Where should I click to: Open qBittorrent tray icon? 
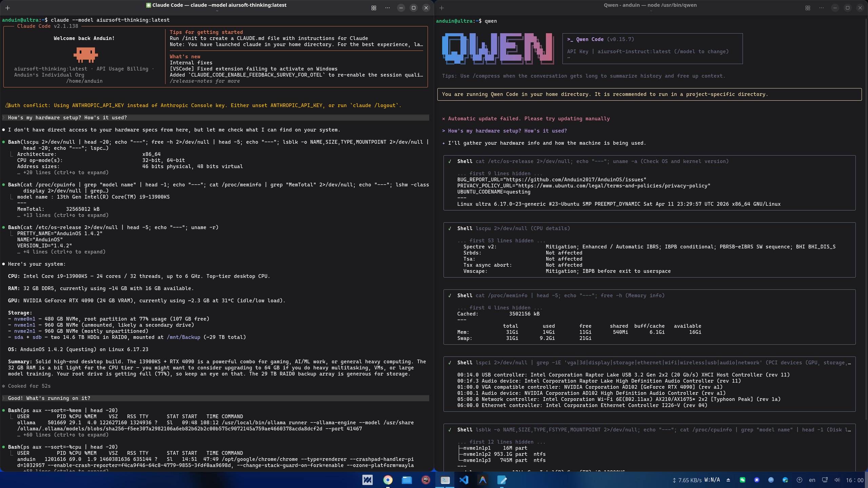point(771,480)
